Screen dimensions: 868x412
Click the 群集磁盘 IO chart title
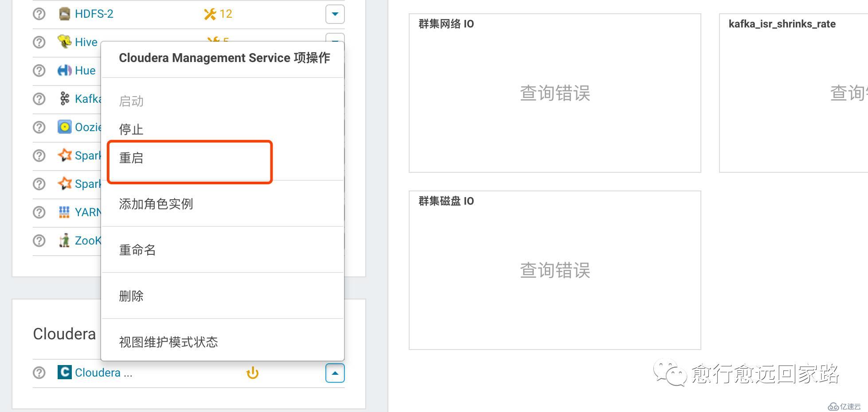tap(446, 201)
